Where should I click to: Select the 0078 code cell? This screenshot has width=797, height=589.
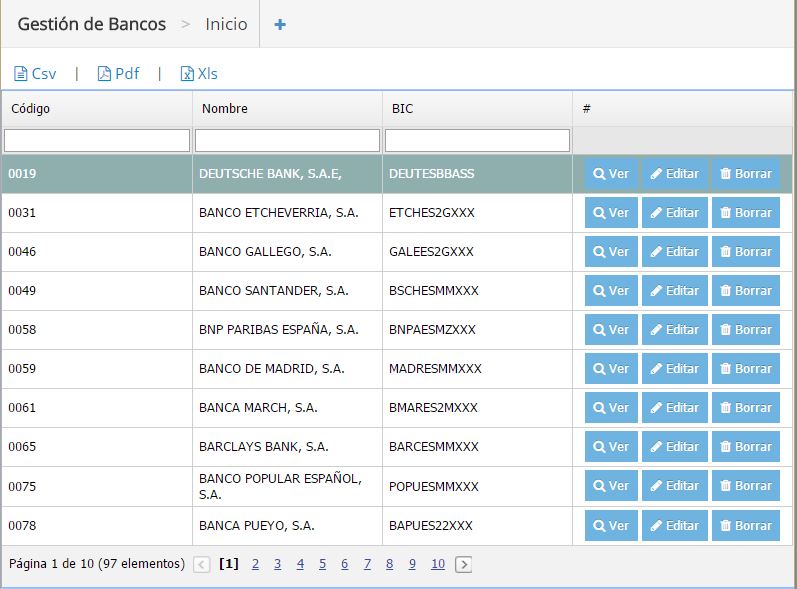pos(97,525)
